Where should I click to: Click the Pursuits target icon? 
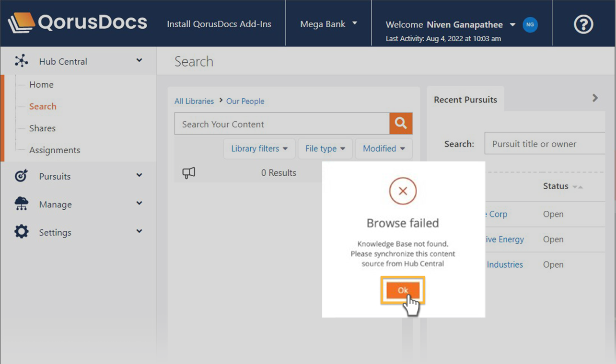(x=21, y=176)
